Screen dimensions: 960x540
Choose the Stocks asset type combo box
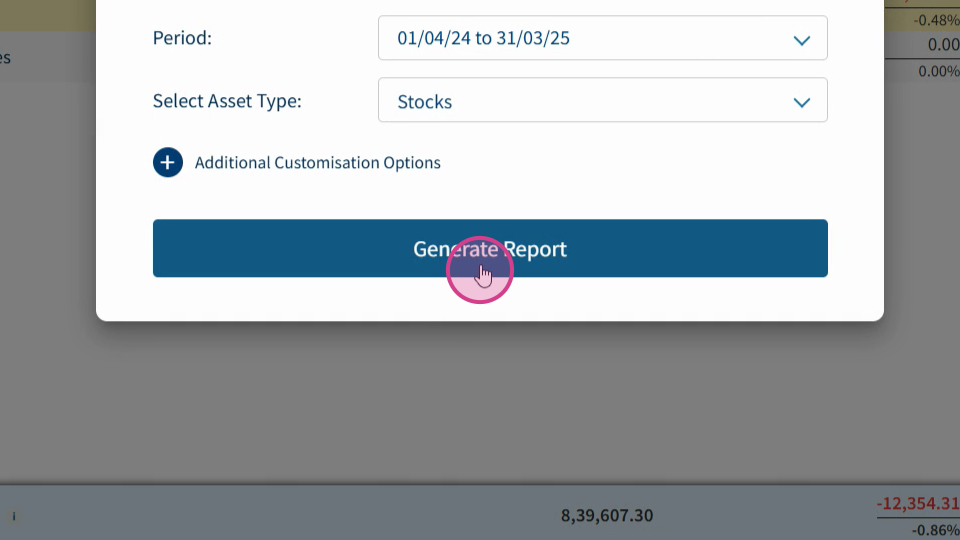coord(602,100)
